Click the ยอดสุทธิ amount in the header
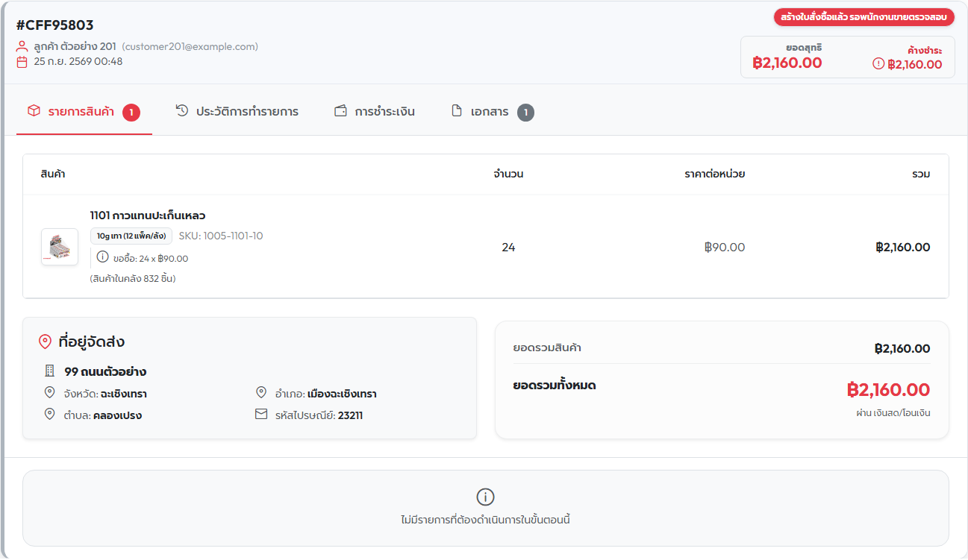 pyautogui.click(x=787, y=63)
